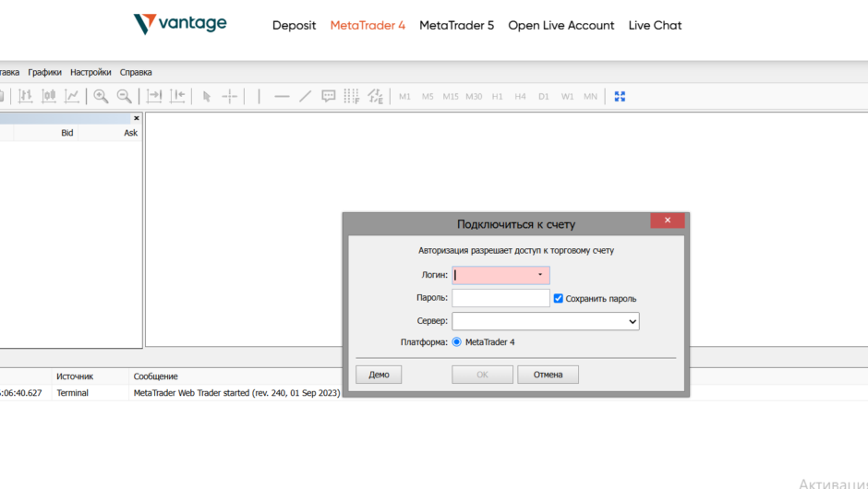Screen dimensions: 868x489
Task: Uncheck the Сохранить пароль checkbox
Action: tap(559, 298)
